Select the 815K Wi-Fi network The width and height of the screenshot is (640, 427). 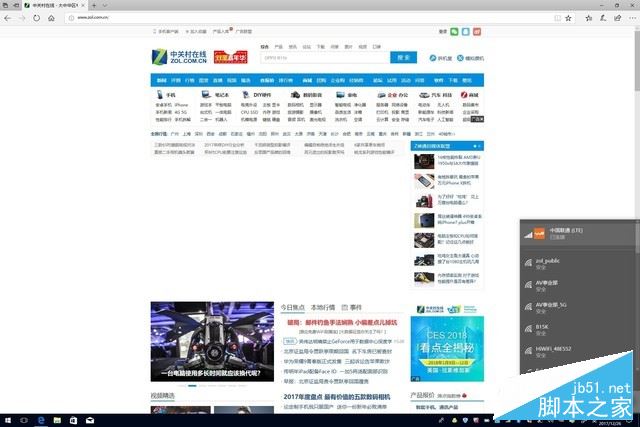(577, 329)
